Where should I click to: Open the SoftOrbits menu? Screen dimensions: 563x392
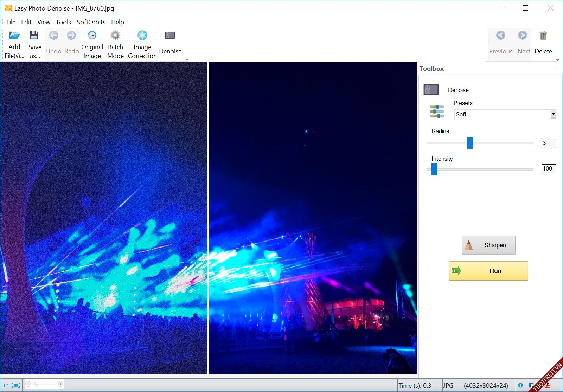click(91, 22)
